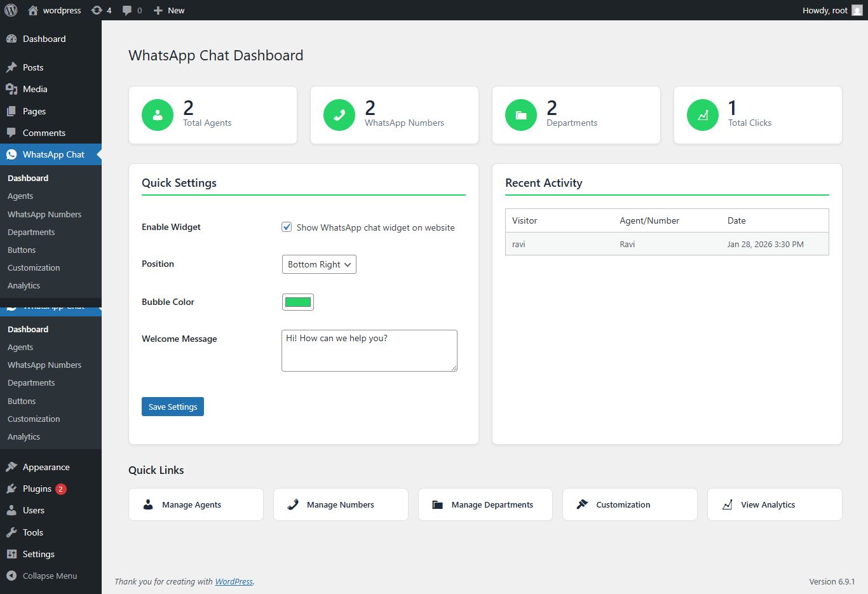Image resolution: width=868 pixels, height=594 pixels.
Task: Click the Collapse Menu arrow icon
Action: 11,576
